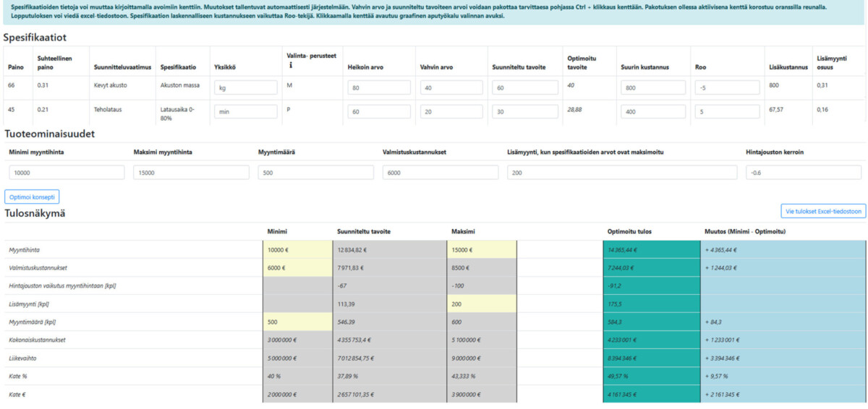Click the Suhteellinen paino value 0.21
This screenshot has height=409, width=868.
point(43,110)
